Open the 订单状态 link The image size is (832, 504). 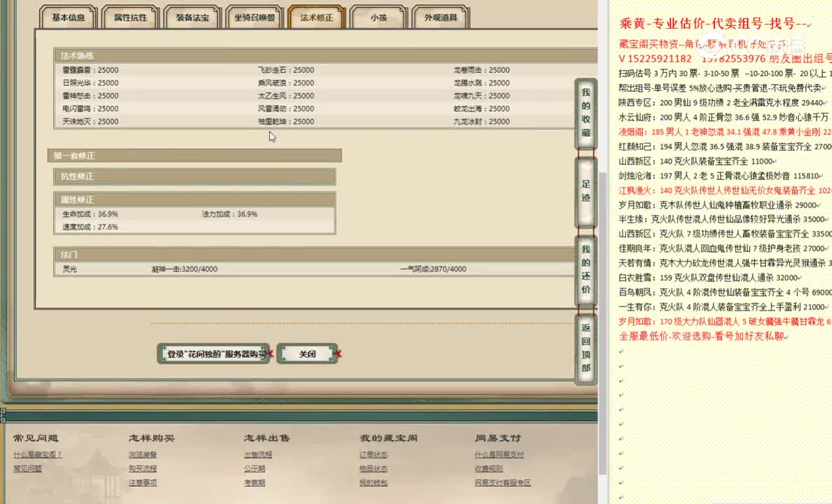(x=373, y=455)
